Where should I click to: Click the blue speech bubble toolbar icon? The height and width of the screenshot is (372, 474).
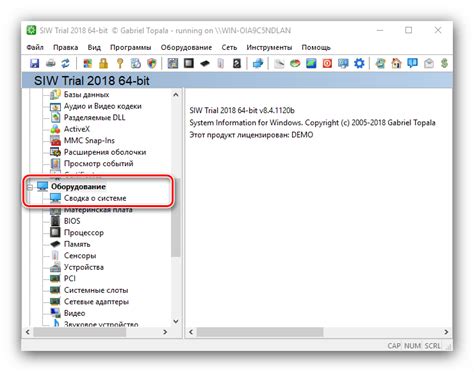412,63
